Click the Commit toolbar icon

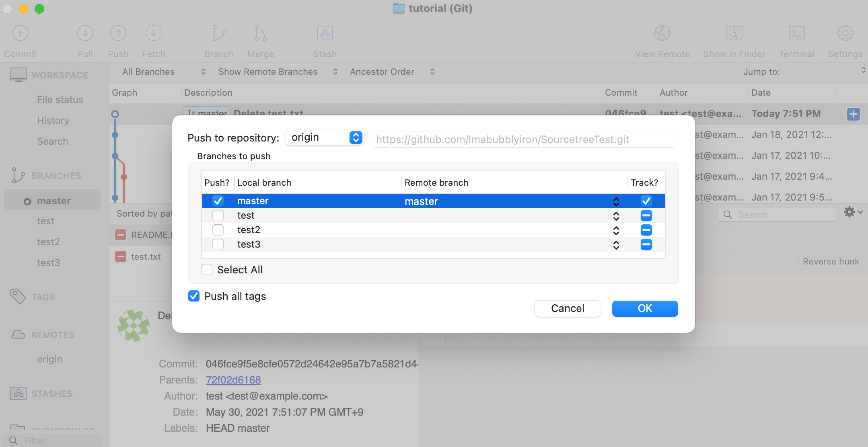pyautogui.click(x=20, y=33)
